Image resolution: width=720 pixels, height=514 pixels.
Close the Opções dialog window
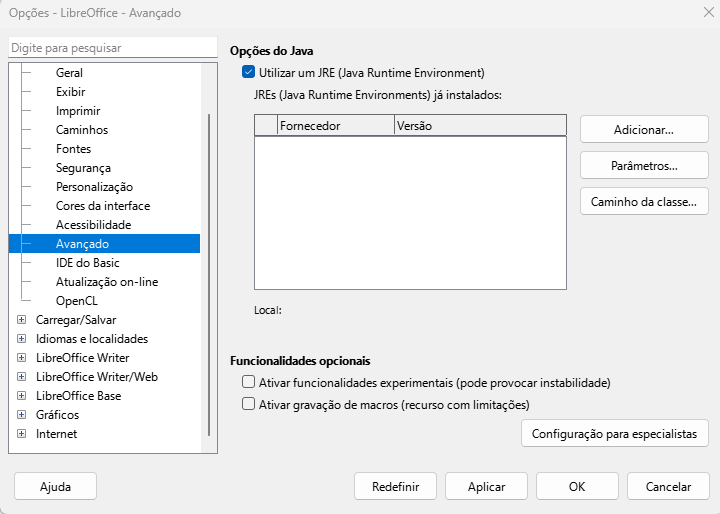pyautogui.click(x=709, y=12)
